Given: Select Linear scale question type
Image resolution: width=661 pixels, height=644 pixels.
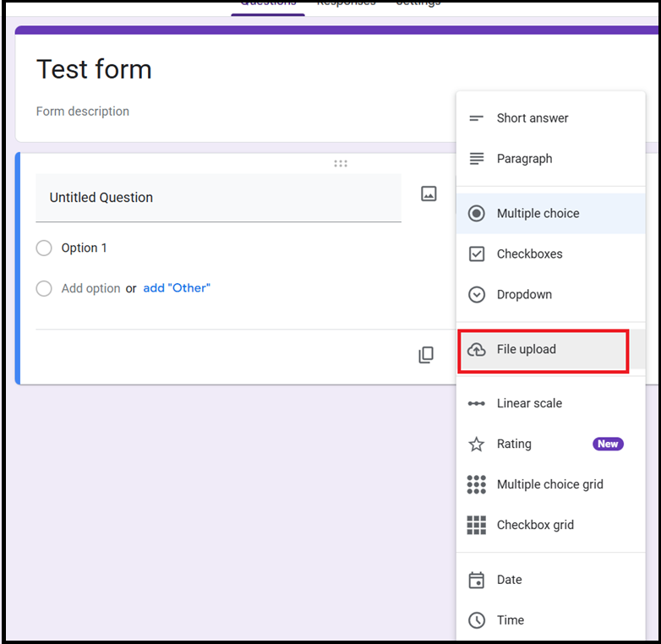Looking at the screenshot, I should (529, 404).
